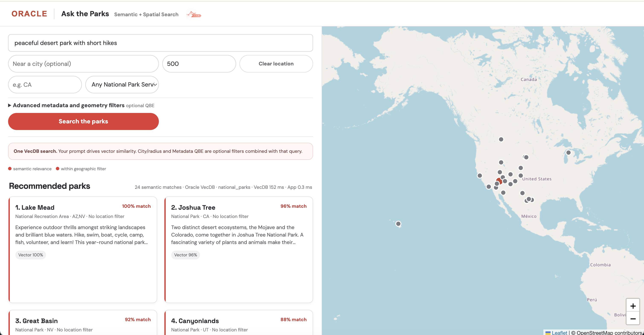Click the 100% match label
The image size is (644, 335).
click(136, 206)
